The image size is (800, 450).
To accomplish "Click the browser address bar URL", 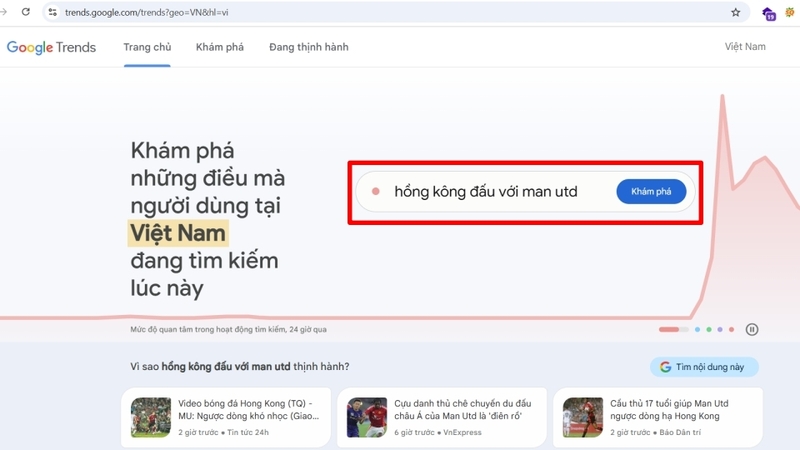I will point(146,12).
